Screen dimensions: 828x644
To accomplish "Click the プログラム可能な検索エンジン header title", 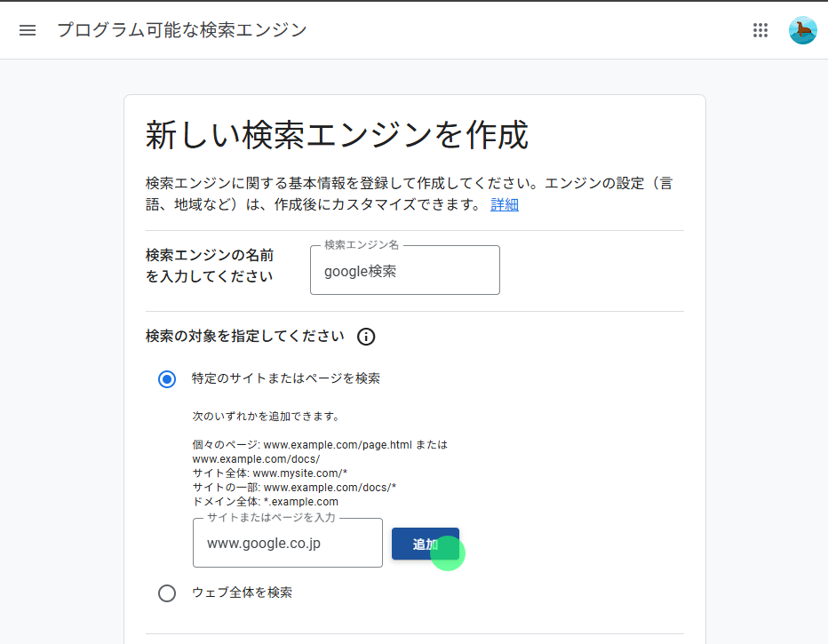I will coord(182,30).
